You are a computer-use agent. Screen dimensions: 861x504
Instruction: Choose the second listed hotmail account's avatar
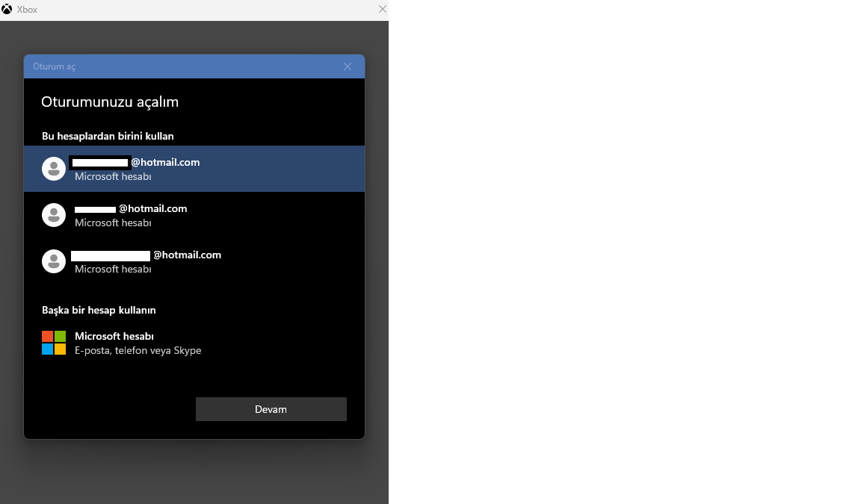[x=54, y=215]
